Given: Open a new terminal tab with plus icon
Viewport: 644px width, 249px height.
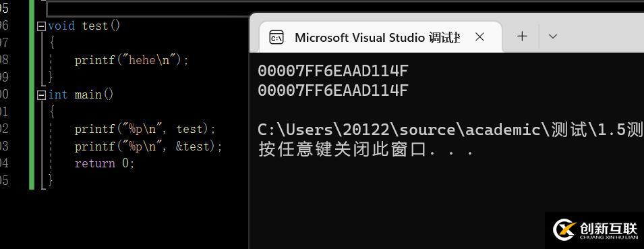Looking at the screenshot, I should click(x=522, y=36).
